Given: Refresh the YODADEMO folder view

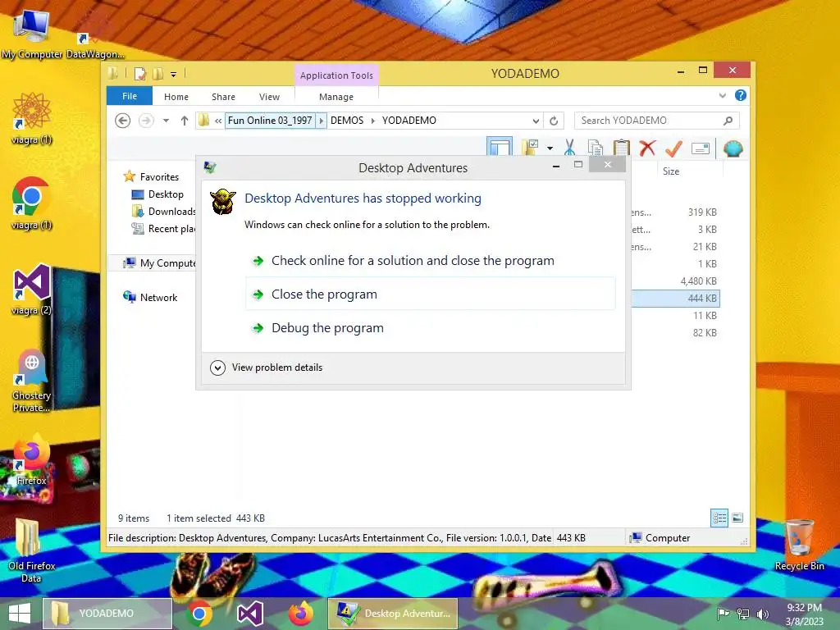Looking at the screenshot, I should coord(554,121).
